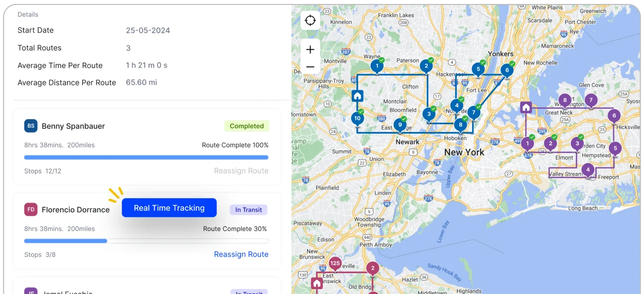Screen dimensions: 644x294
Task: Reassign Route for Florencio Dorrance
Action: (x=241, y=254)
